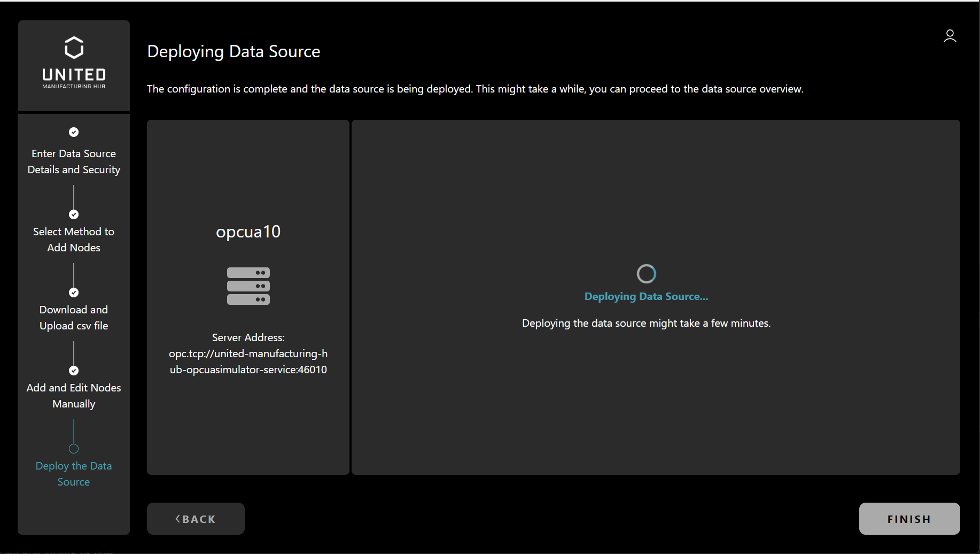Viewport: 980px width, 554px height.
Task: Select the Select Method to Add Nodes step
Action: click(74, 240)
